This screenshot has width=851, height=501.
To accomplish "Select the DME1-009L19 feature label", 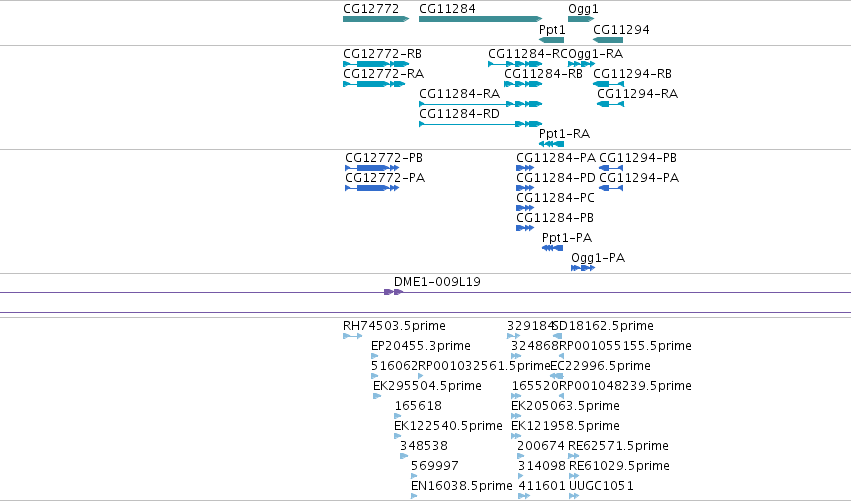I will point(437,282).
